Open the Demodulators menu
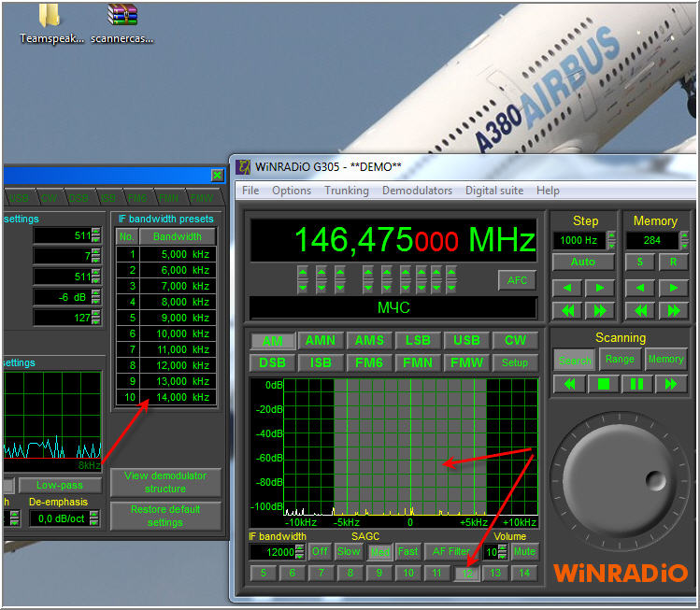 tap(417, 191)
